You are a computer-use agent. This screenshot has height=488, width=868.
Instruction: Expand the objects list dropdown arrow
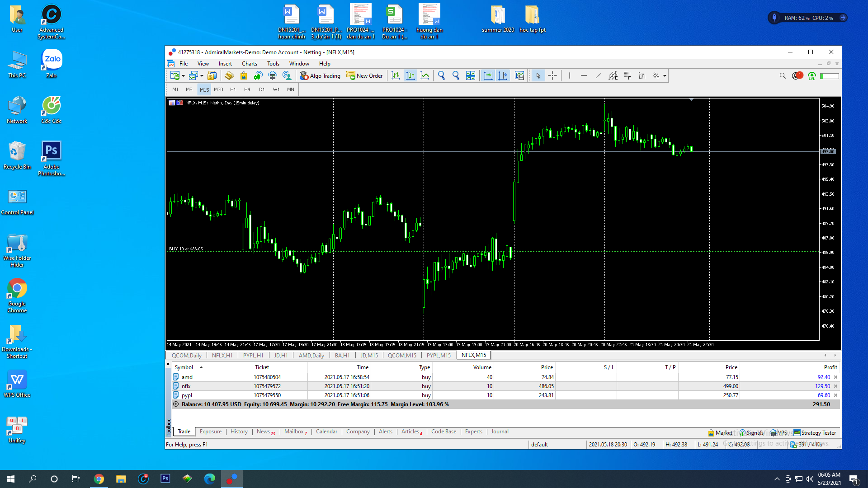(x=665, y=76)
